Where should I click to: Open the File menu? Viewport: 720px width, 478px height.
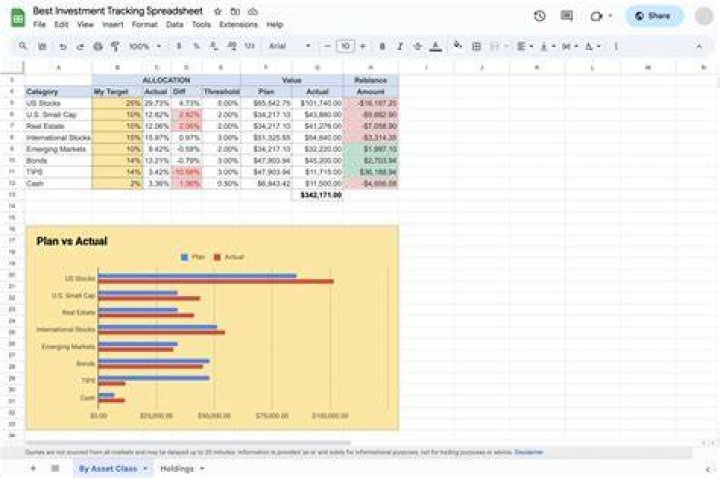pyautogui.click(x=39, y=24)
